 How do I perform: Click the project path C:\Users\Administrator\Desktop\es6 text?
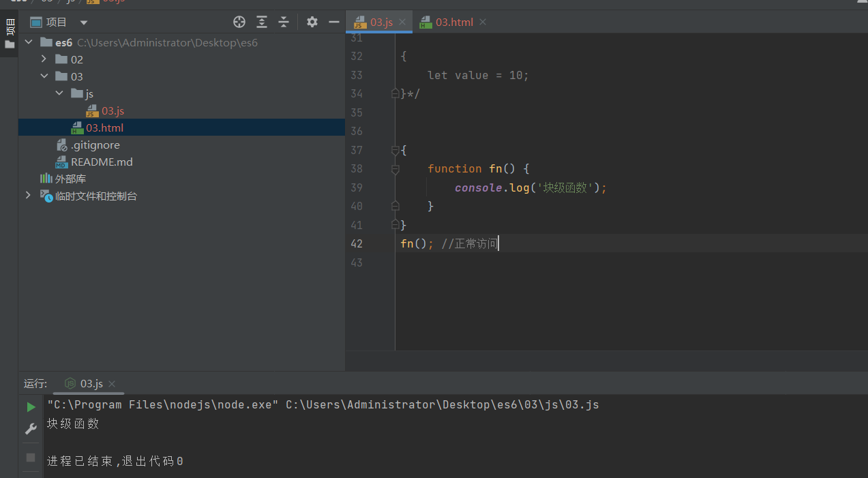[168, 42]
